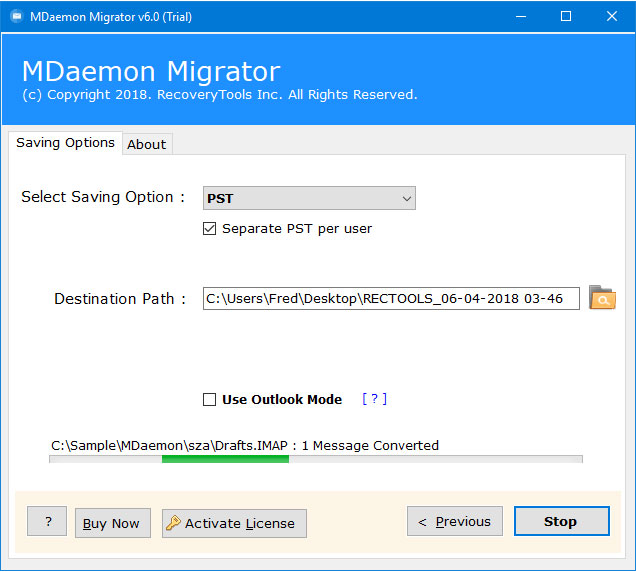
Task: Click into the Destination Path field
Action: click(x=391, y=299)
